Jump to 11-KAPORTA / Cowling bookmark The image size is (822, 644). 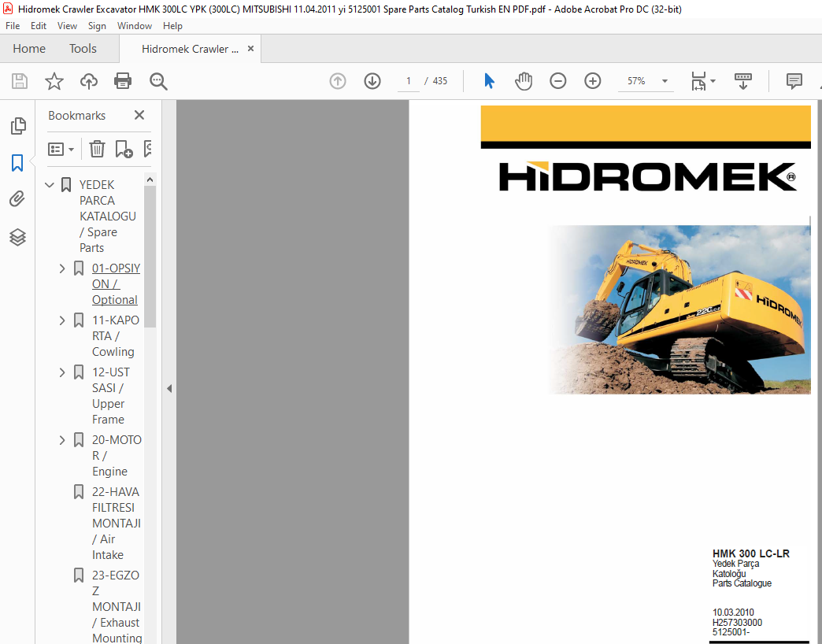click(x=115, y=336)
